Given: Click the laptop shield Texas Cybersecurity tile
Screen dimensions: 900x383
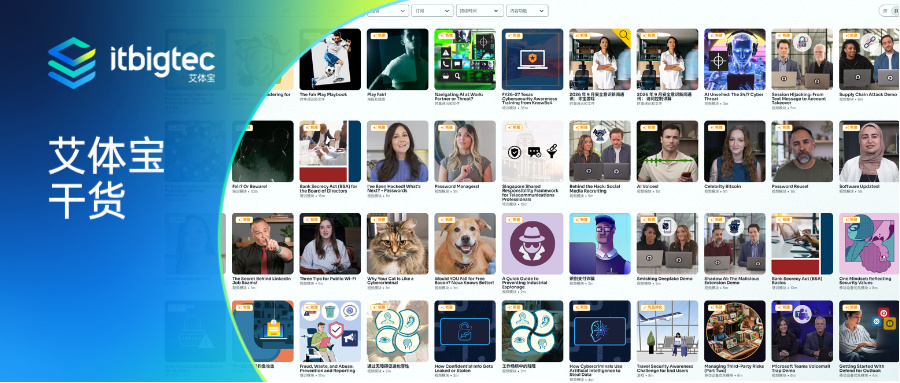Looking at the screenshot, I should (x=533, y=59).
